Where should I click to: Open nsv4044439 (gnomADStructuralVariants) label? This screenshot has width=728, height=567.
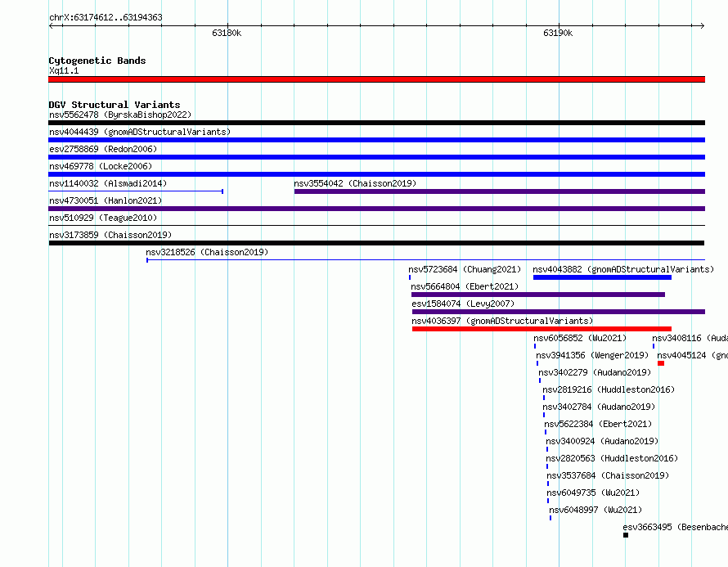tap(140, 132)
